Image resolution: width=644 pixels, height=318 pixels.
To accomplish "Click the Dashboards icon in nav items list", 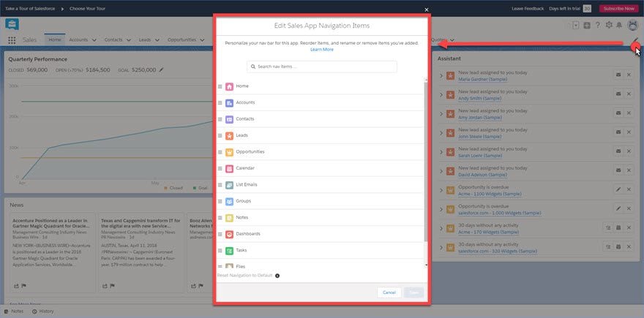I will pyautogui.click(x=229, y=234).
